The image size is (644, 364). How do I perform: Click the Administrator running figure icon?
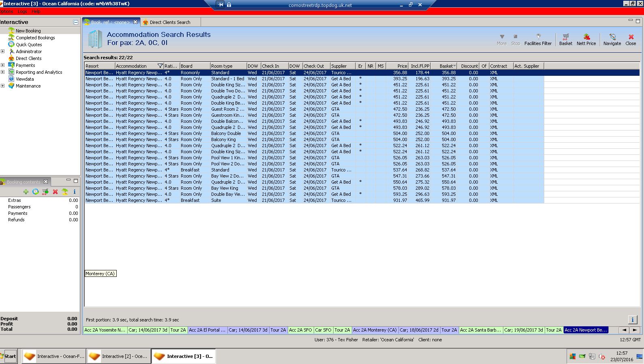pos(11,51)
